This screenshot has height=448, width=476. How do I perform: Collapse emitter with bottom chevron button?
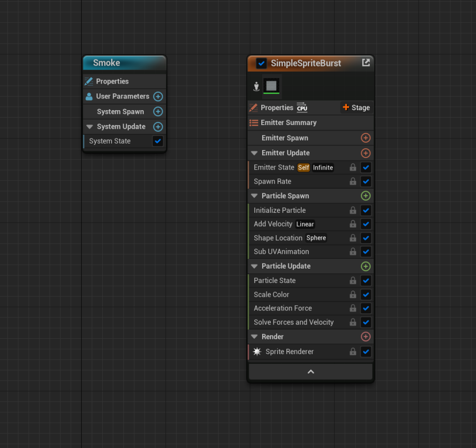coord(311,372)
